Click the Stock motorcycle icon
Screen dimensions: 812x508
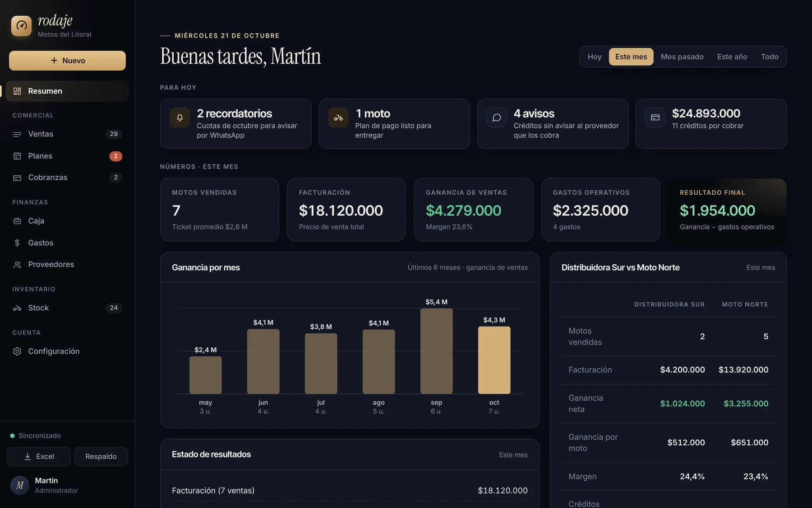pos(17,308)
